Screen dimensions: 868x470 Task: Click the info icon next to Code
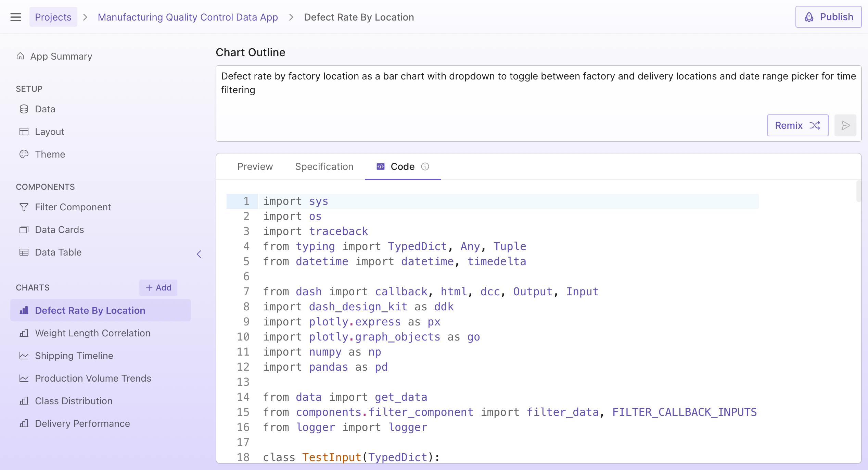point(425,166)
